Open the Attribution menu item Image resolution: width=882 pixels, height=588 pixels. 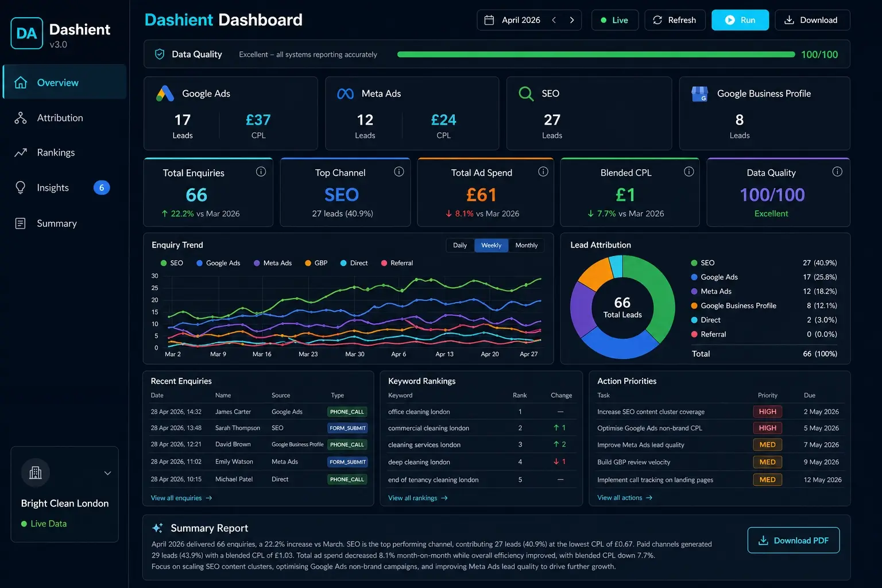point(64,118)
